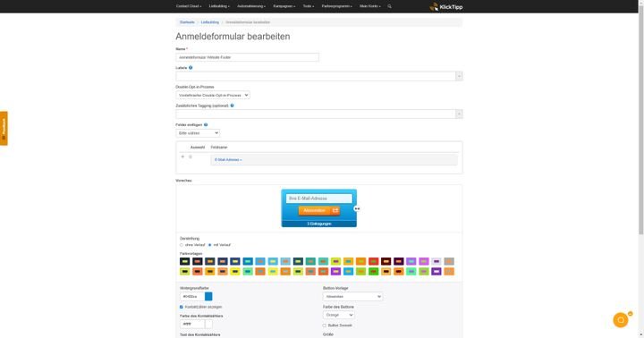Click the E-Mail-Adresse field link
Image resolution: width=644 pixels, height=338 pixels.
pos(228,160)
